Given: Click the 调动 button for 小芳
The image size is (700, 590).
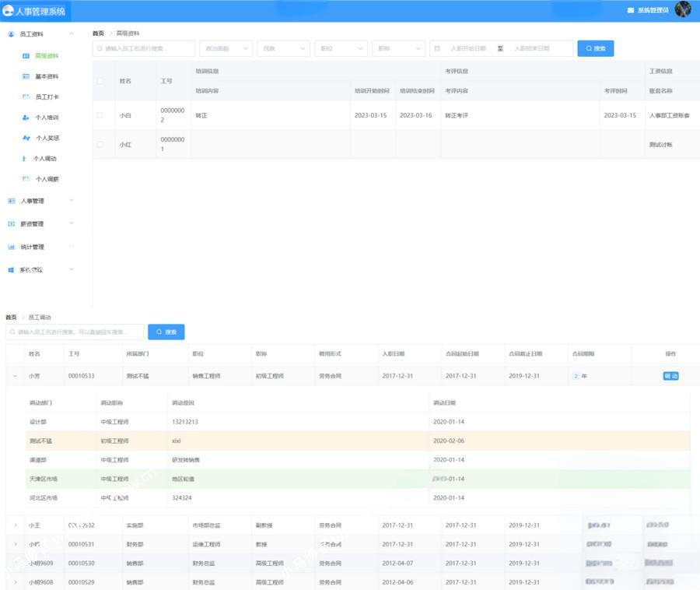Looking at the screenshot, I should [x=670, y=374].
